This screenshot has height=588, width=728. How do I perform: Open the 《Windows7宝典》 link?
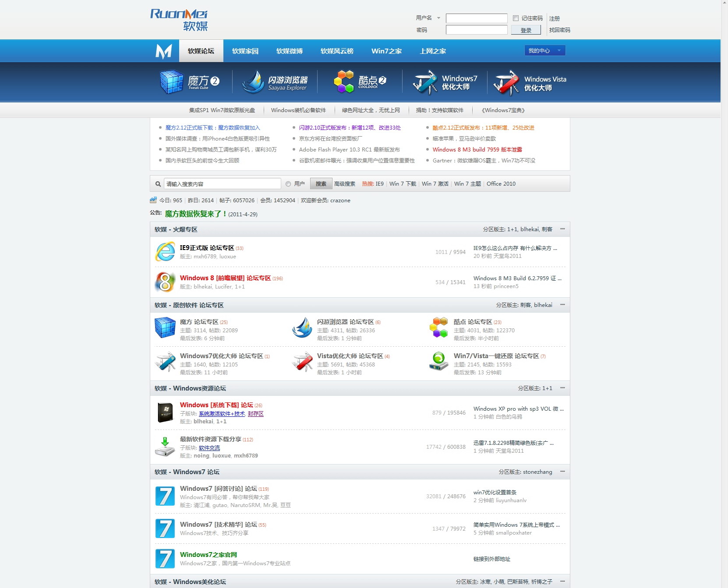click(503, 110)
